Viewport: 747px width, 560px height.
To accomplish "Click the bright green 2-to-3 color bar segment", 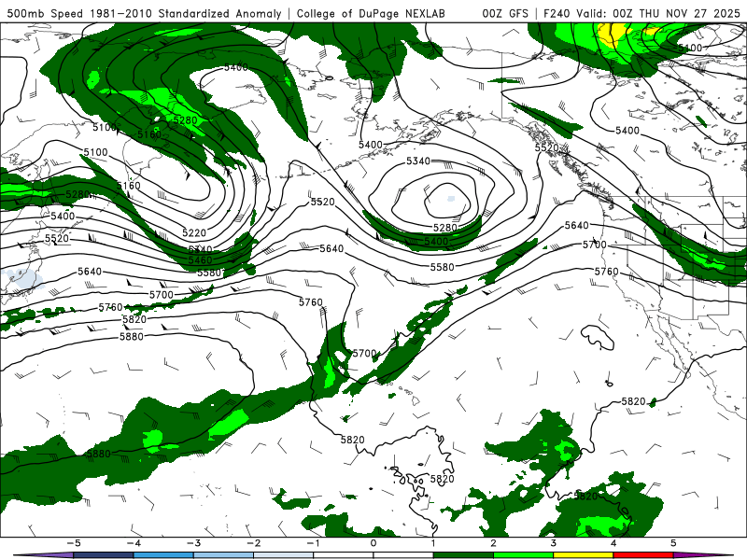I will point(523,555).
